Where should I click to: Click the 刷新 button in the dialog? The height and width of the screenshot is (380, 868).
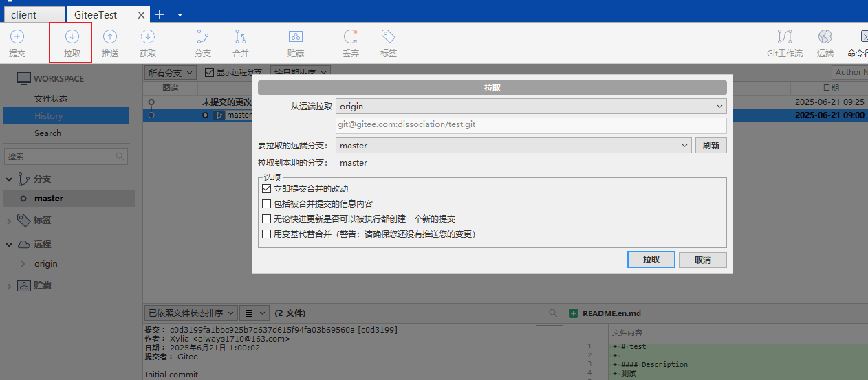[710, 146]
